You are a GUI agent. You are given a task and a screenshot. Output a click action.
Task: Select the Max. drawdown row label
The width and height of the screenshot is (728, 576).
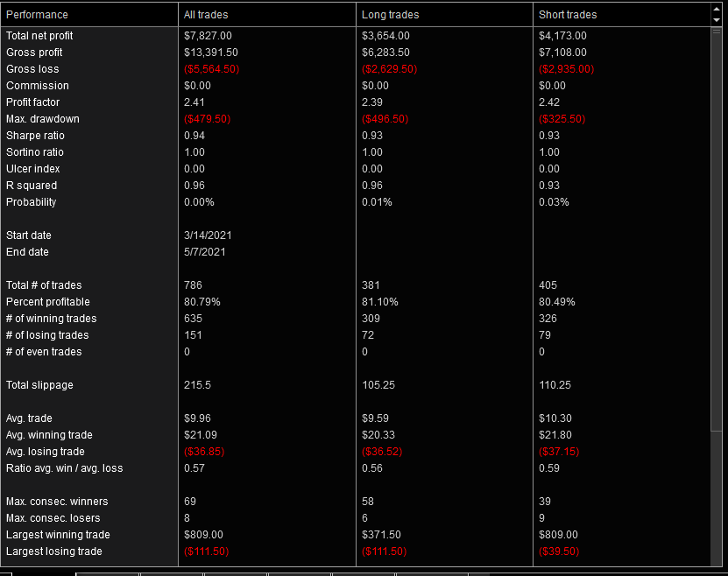pyautogui.click(x=42, y=119)
